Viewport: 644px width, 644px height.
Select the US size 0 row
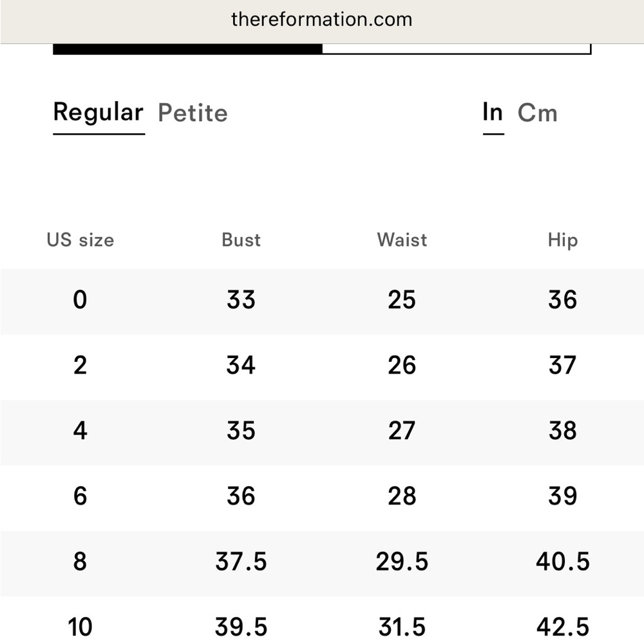point(322,301)
